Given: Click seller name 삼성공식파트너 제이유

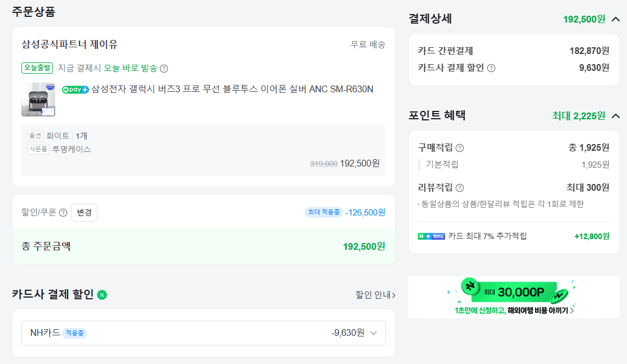Looking at the screenshot, I should (70, 44).
